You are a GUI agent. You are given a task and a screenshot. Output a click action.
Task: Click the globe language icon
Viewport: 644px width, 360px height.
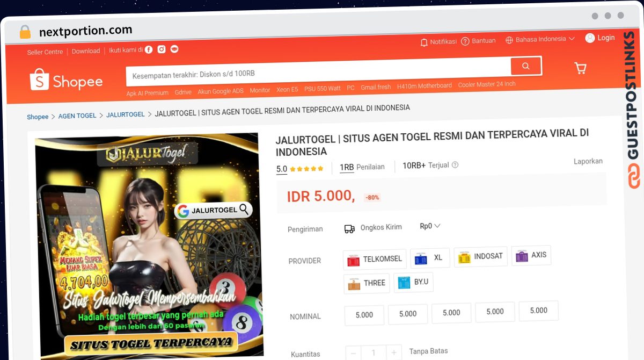coord(509,40)
